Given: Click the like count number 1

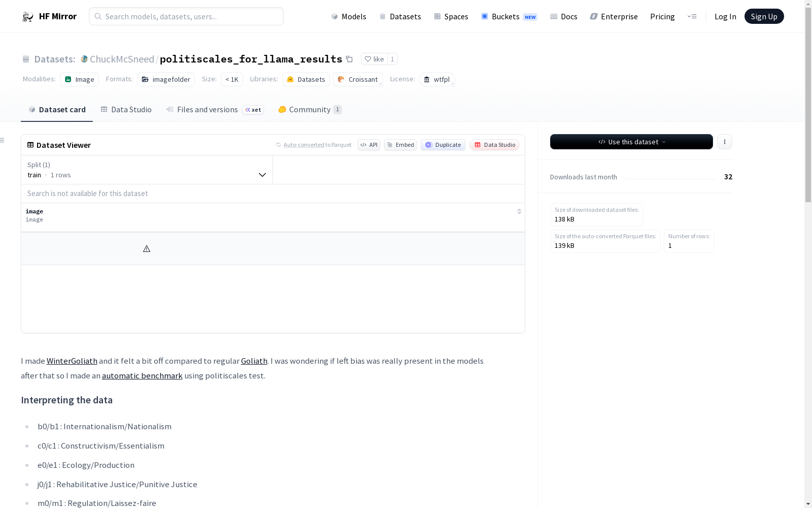Looking at the screenshot, I should (392, 59).
